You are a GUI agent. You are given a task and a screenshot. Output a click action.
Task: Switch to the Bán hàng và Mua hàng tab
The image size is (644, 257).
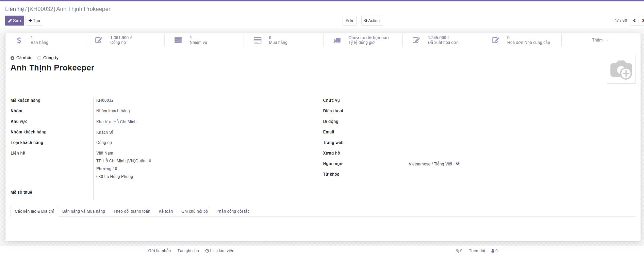(x=83, y=211)
